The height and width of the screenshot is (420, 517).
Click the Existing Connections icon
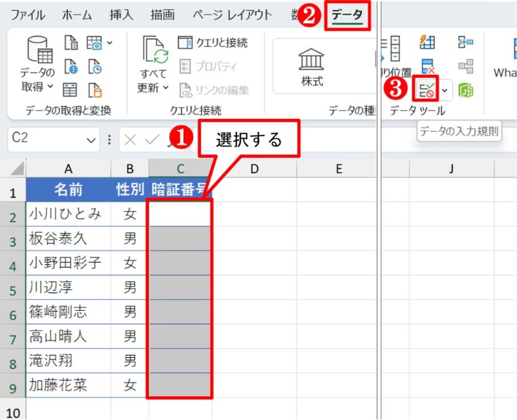(x=95, y=90)
